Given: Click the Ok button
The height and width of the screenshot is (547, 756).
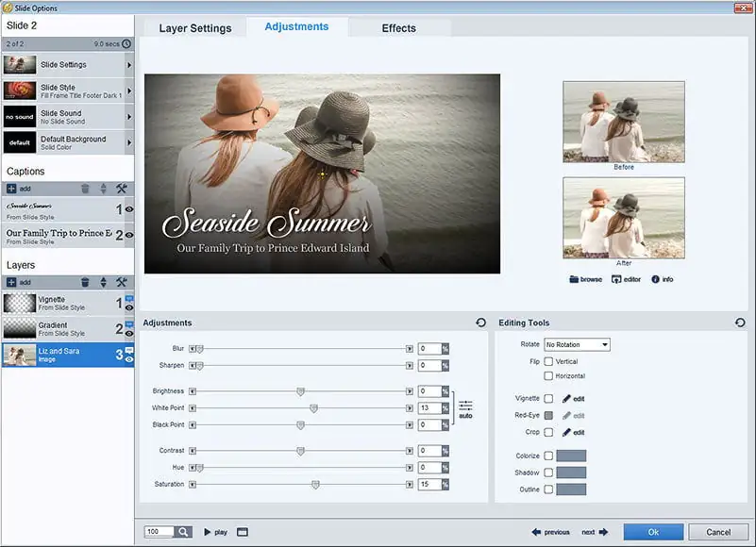Looking at the screenshot, I should 653,532.
